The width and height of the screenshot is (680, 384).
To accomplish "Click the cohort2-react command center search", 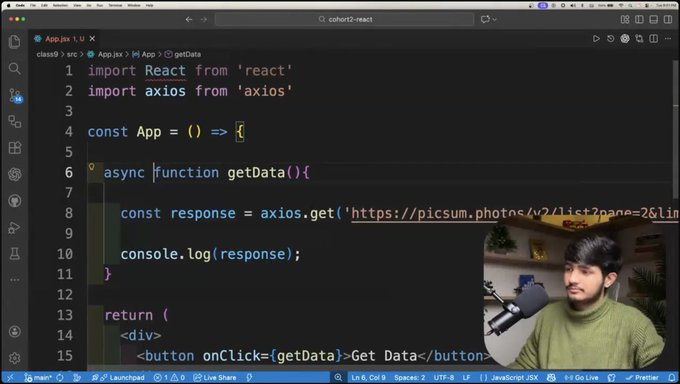I will pos(344,19).
